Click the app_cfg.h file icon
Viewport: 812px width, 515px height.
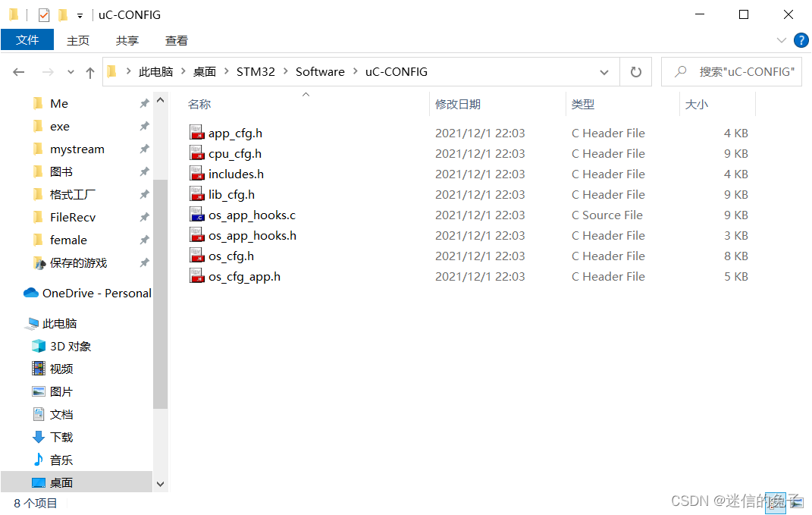[x=196, y=133]
